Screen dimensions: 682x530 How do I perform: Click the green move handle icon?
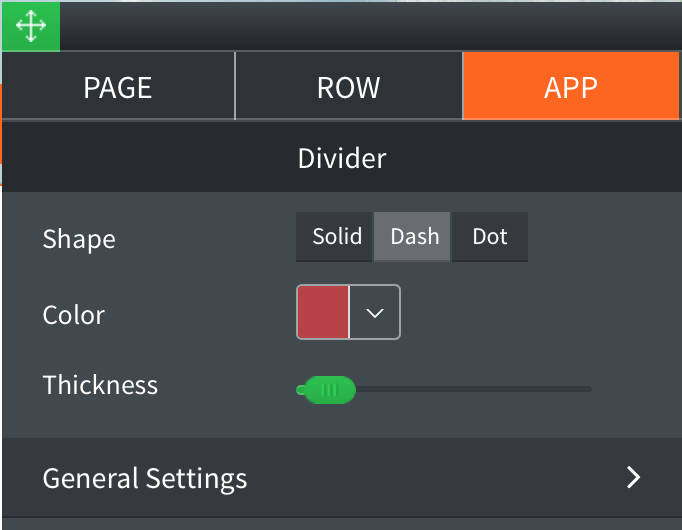(31, 26)
